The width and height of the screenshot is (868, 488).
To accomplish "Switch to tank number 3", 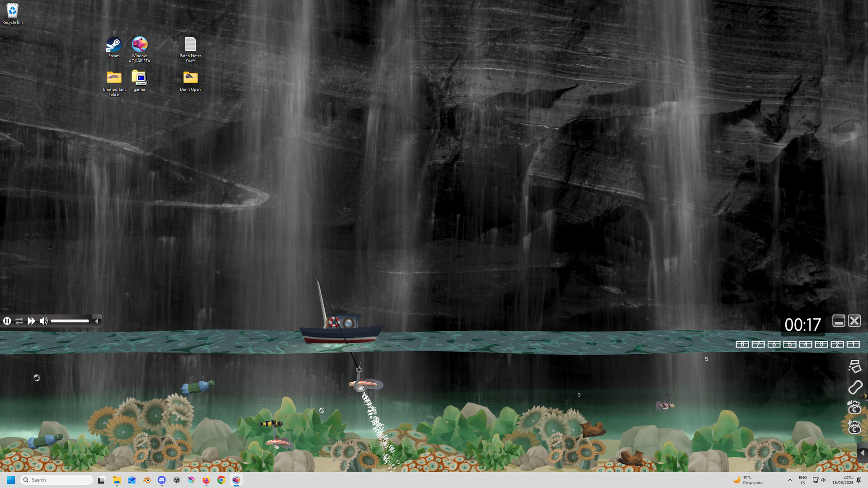I will 822,344.
